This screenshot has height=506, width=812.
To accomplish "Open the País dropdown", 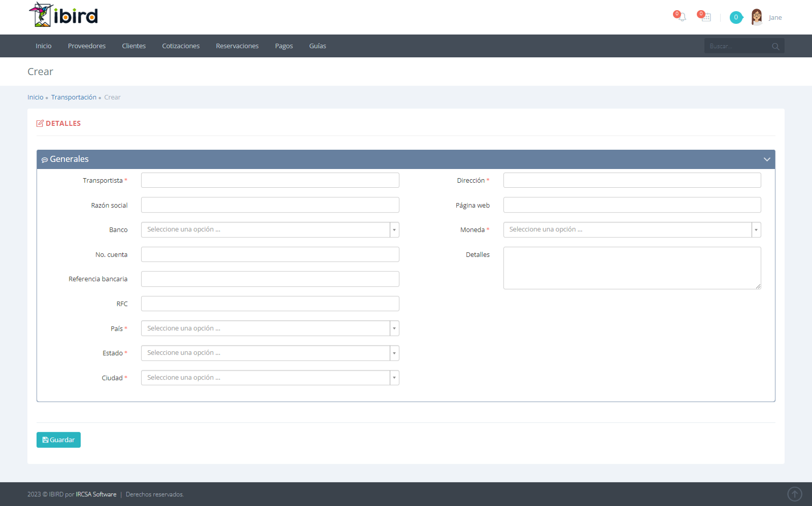I will 270,328.
